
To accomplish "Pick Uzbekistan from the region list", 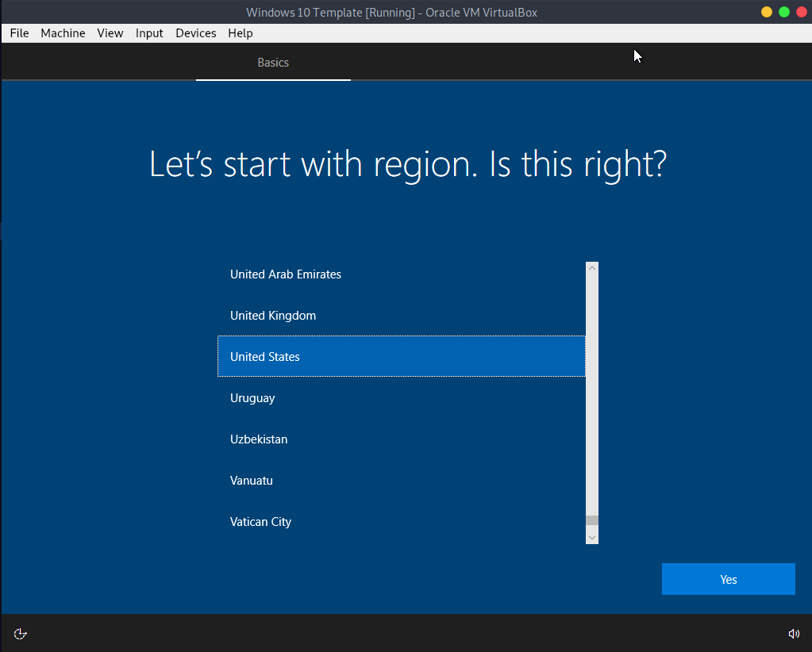I will 402,439.
